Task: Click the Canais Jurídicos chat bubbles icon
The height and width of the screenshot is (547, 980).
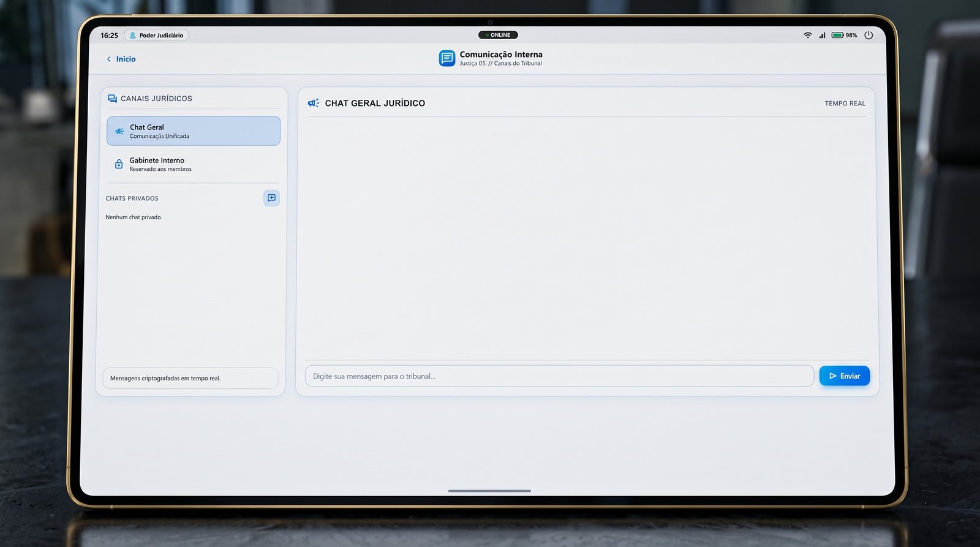Action: coord(112,99)
